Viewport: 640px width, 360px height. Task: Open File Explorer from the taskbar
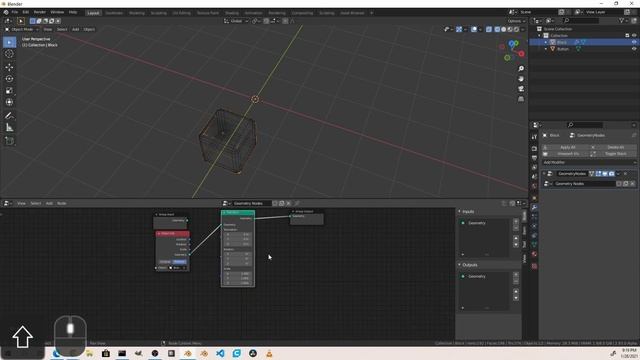89,353
